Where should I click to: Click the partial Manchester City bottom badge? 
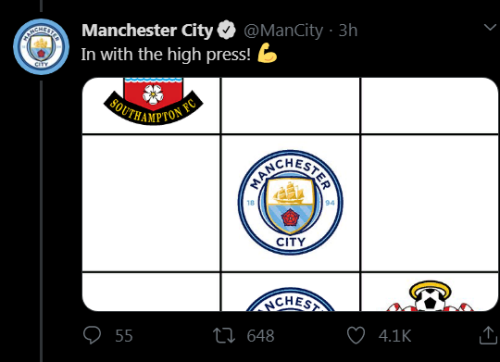(x=290, y=299)
